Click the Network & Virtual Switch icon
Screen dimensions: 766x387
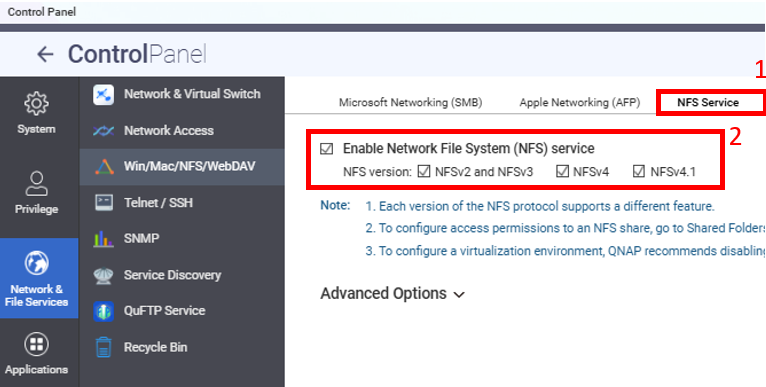(103, 94)
